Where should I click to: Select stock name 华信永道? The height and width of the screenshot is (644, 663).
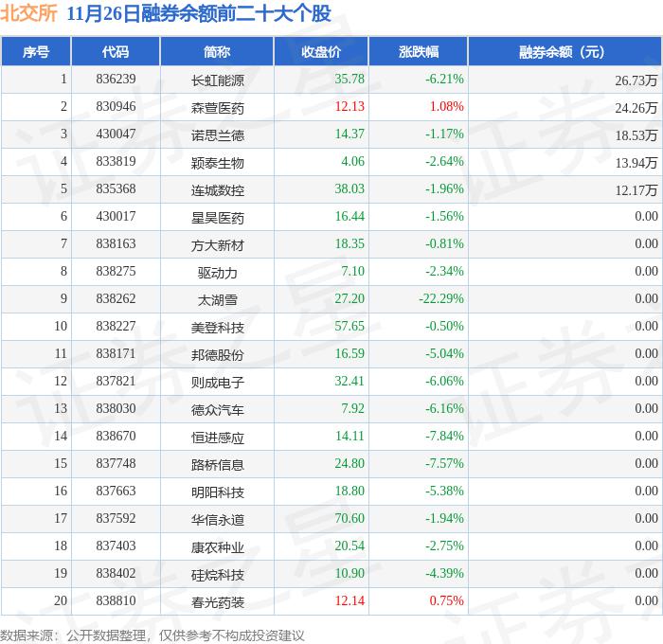click(217, 520)
